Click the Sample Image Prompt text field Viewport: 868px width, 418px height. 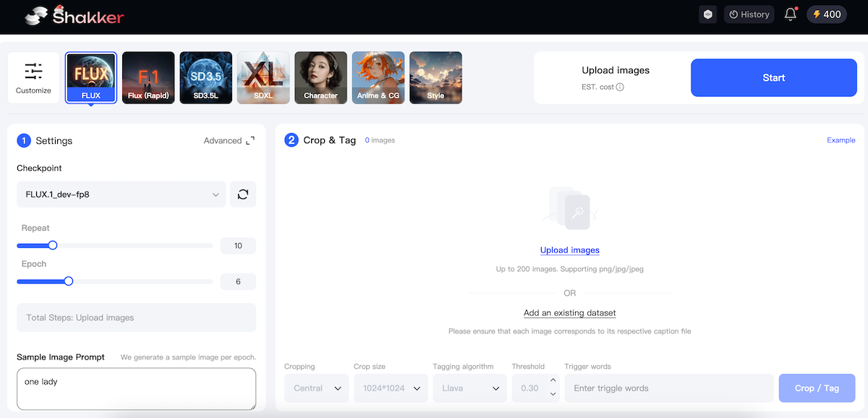136,388
